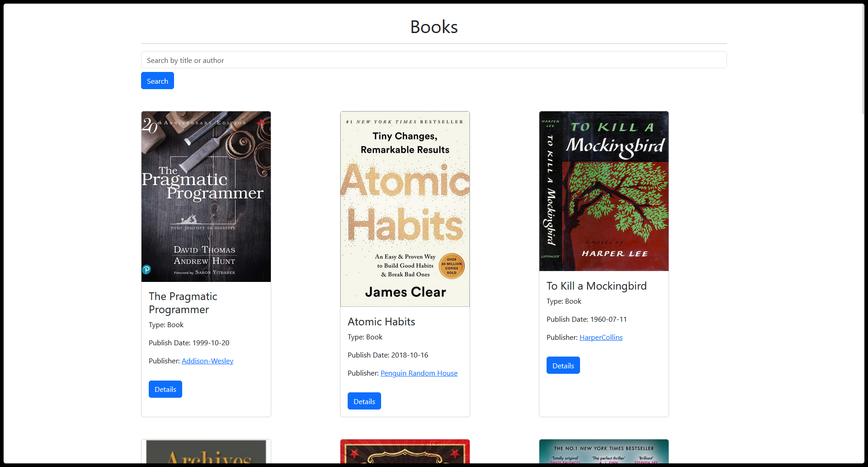Select the Atomic Habits cover image
Image resolution: width=868 pixels, height=467 pixels.
tap(405, 208)
